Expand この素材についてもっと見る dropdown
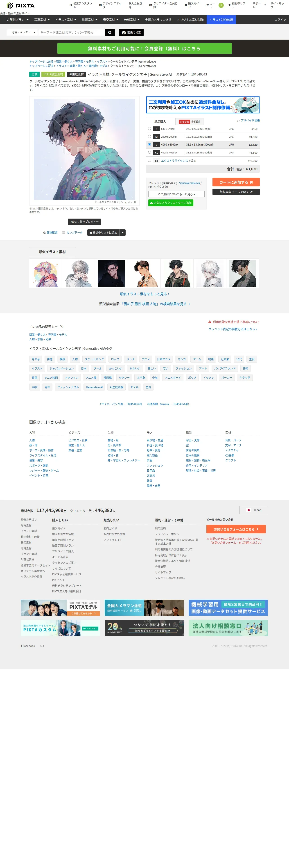The image size is (289, 868). tap(176, 194)
